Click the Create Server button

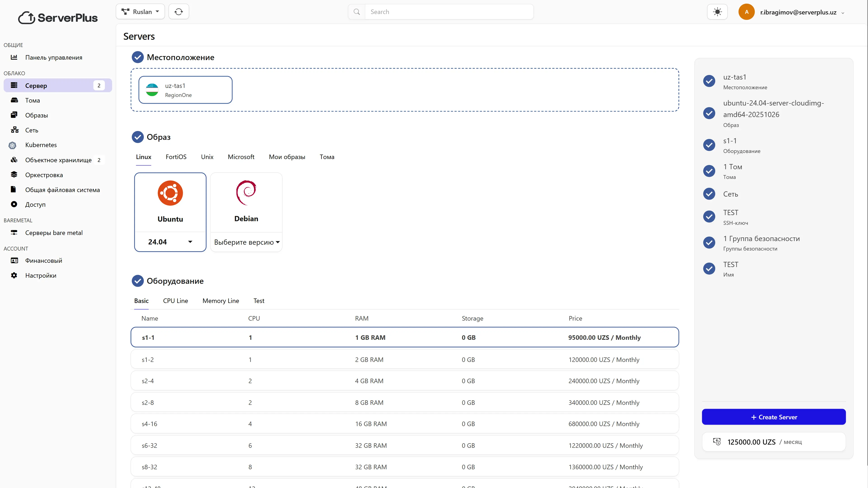[x=774, y=417]
